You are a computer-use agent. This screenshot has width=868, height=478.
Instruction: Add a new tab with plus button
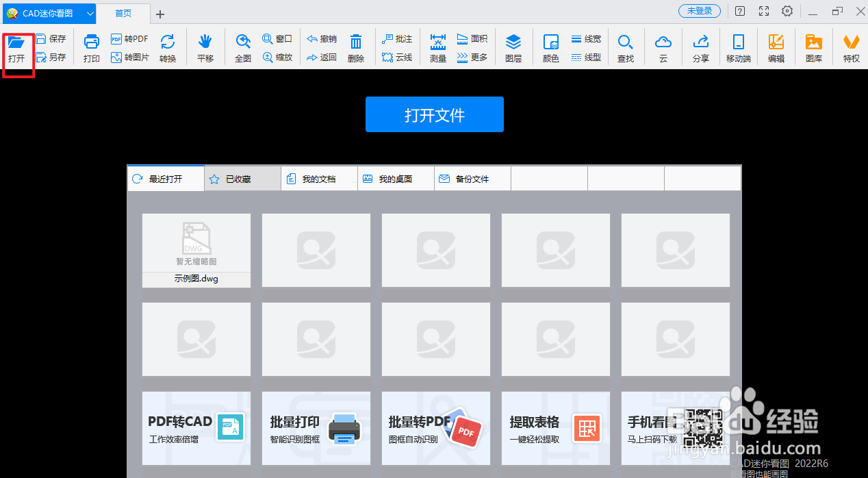point(160,14)
